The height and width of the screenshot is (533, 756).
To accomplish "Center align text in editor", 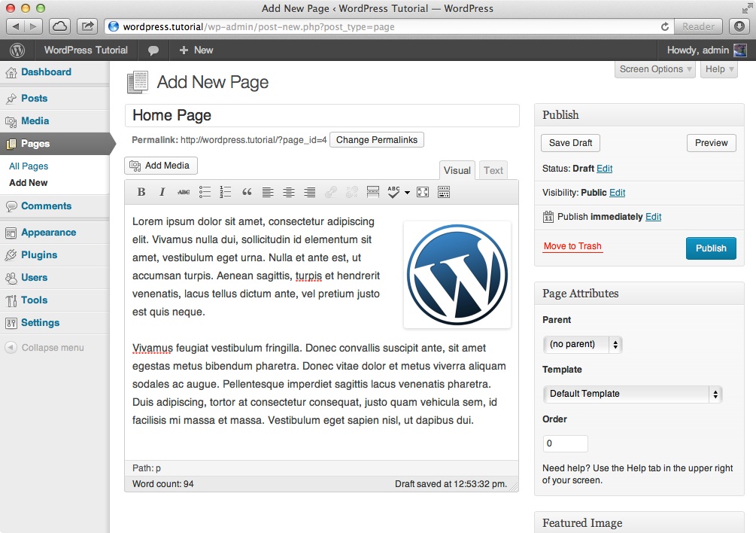I will tap(289, 192).
